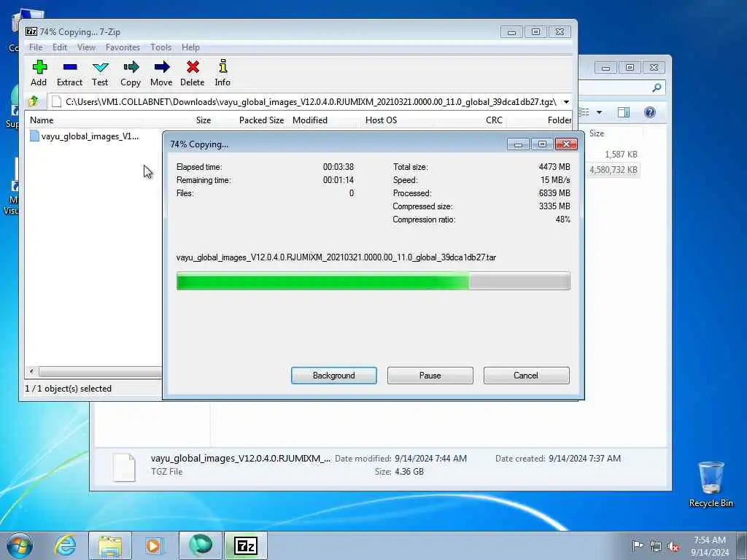
Task: Click the network tray icon
Action: click(656, 546)
